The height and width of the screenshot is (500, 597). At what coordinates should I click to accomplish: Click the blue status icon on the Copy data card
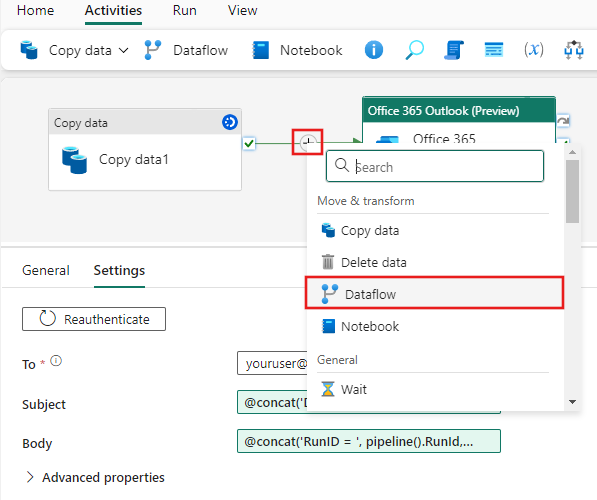pyautogui.click(x=230, y=122)
